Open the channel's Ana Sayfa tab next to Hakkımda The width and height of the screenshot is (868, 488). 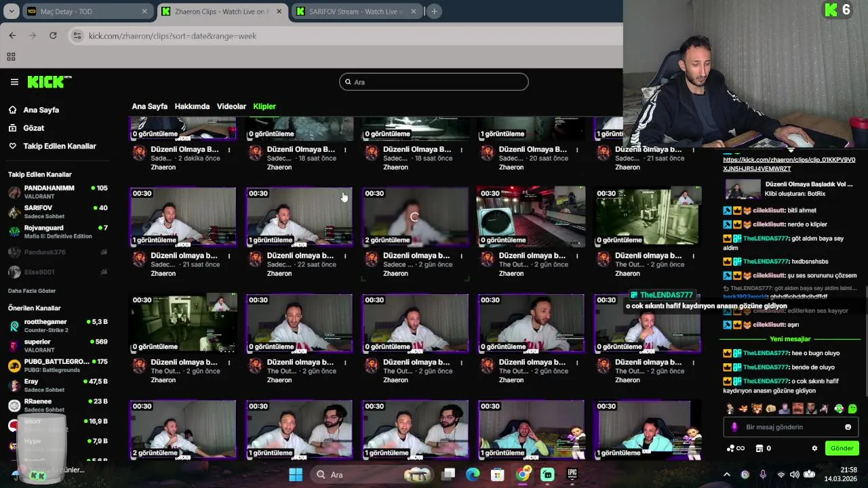149,106
